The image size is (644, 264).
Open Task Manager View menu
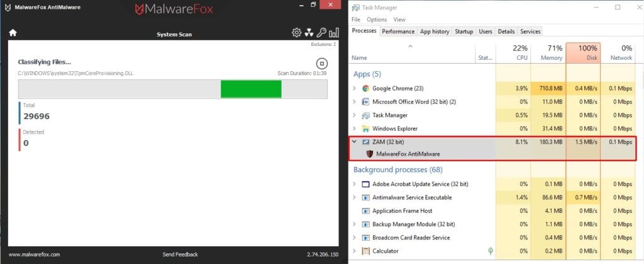click(399, 20)
